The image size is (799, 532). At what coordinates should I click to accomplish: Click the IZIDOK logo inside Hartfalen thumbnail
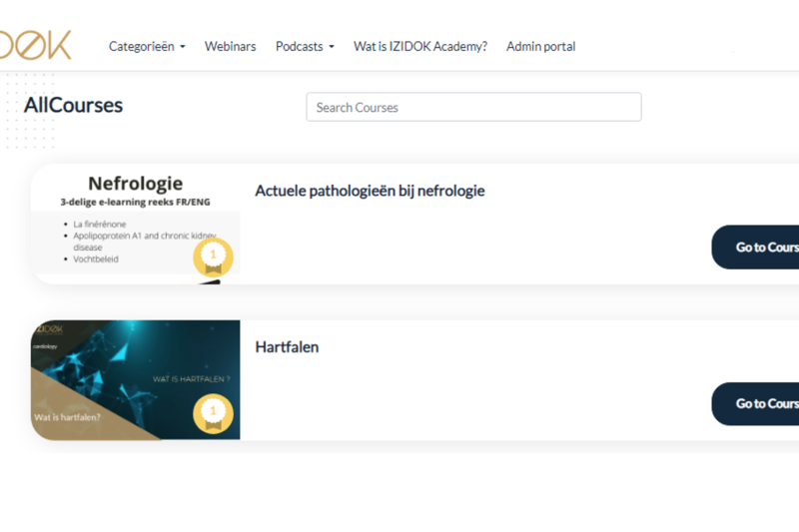coord(50,327)
